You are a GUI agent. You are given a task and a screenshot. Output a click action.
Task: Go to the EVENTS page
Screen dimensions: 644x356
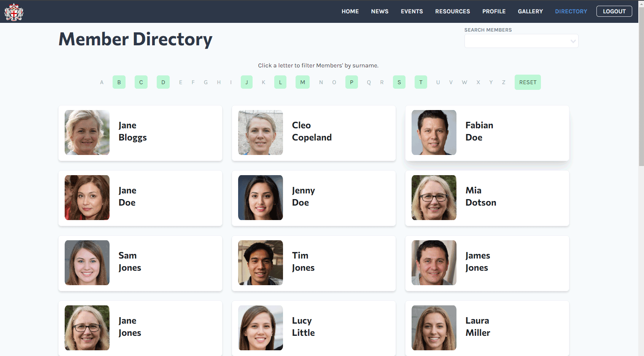412,11
